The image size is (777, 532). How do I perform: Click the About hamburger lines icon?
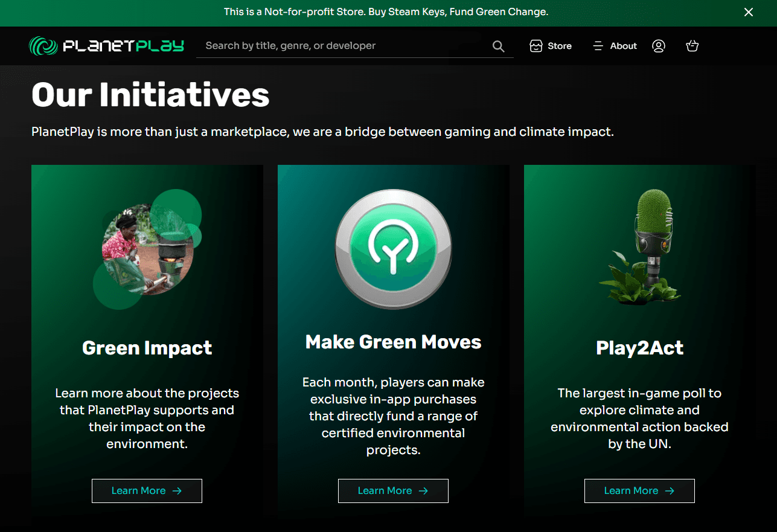[598, 46]
